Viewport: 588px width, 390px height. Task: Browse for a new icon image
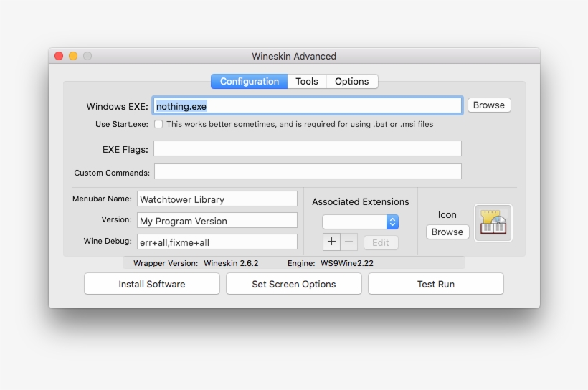point(447,232)
